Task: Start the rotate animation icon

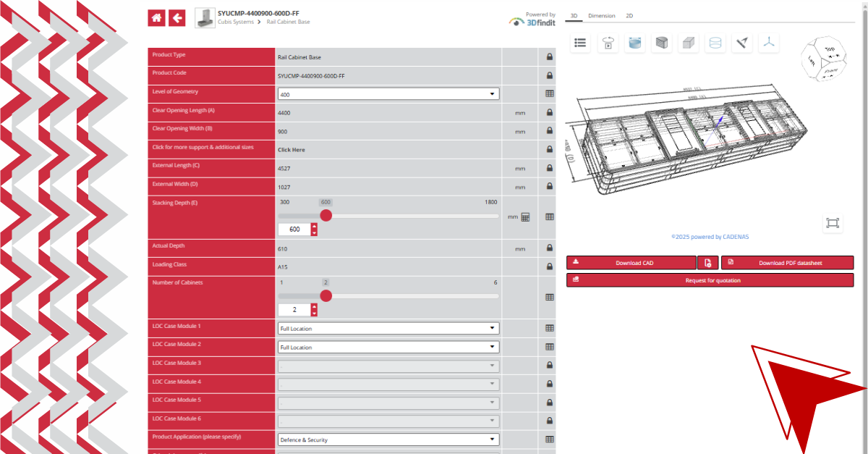Action: coord(608,43)
